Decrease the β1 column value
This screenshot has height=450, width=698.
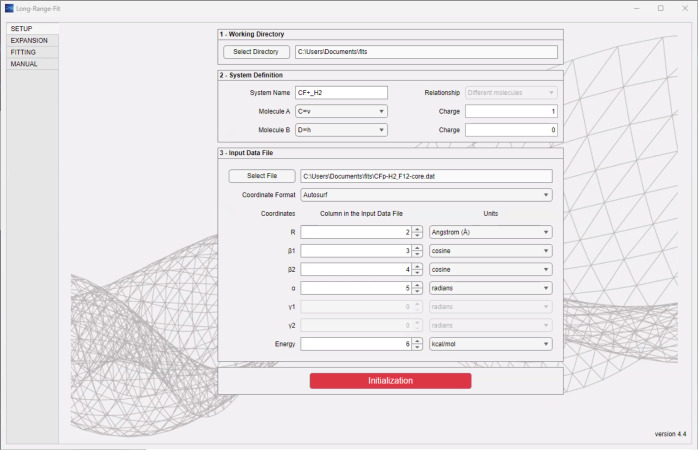[417, 254]
